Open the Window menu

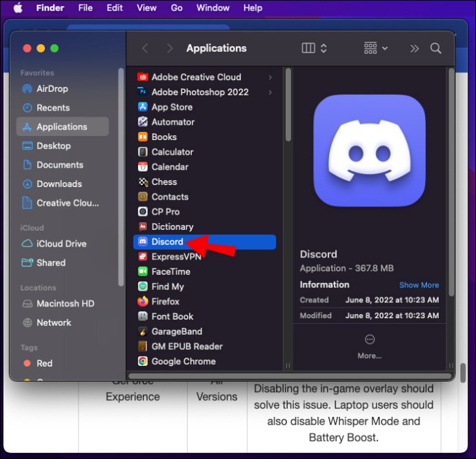(x=212, y=8)
